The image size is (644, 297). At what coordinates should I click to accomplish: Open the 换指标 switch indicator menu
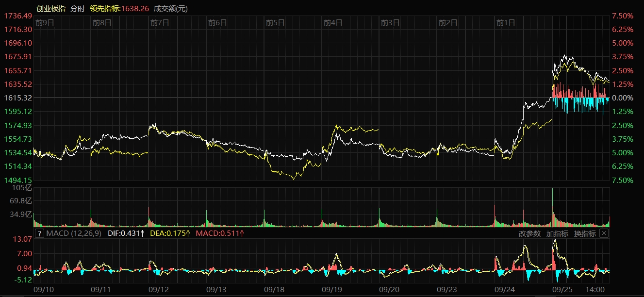click(585, 233)
